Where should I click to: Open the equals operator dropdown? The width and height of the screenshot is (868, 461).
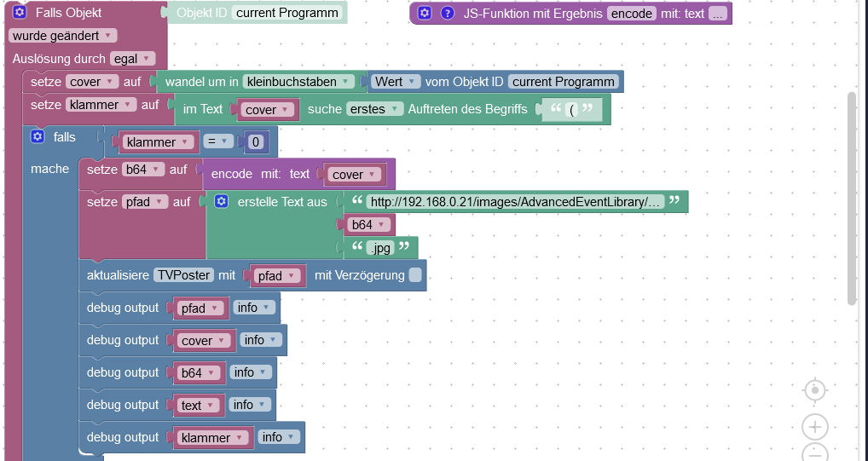[217, 141]
